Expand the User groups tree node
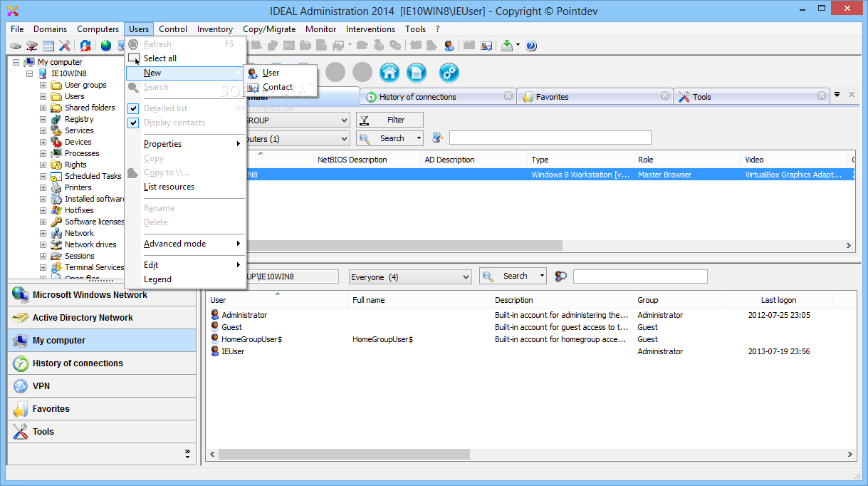 tap(43, 85)
